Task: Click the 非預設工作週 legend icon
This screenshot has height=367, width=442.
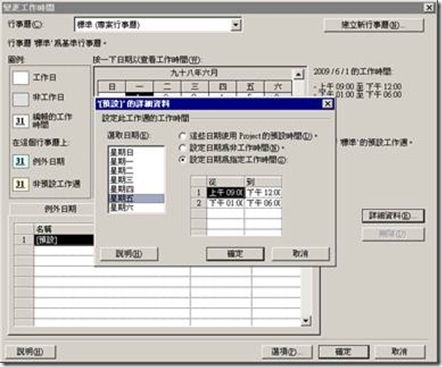Action: tap(21, 184)
